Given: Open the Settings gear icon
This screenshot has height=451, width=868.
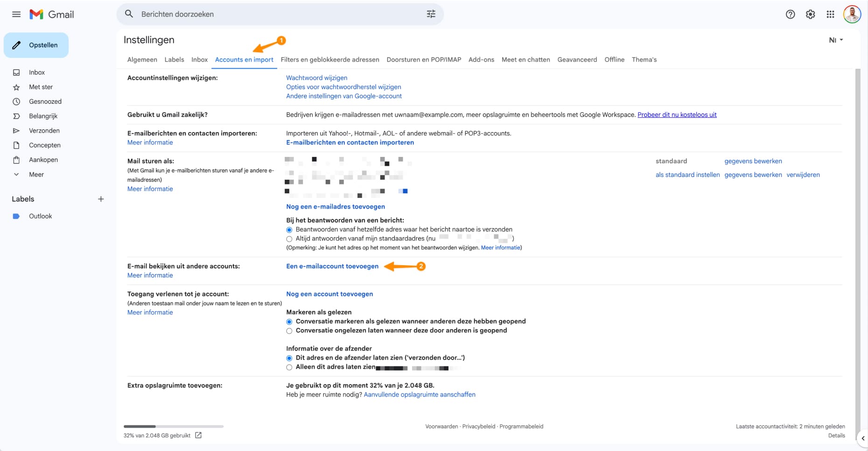Looking at the screenshot, I should click(810, 14).
